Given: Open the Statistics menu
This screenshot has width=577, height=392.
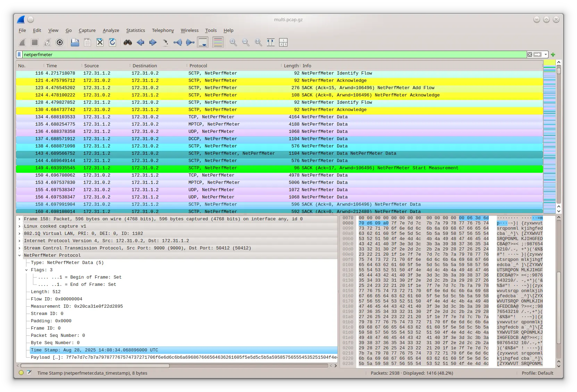Looking at the screenshot, I should [135, 31].
